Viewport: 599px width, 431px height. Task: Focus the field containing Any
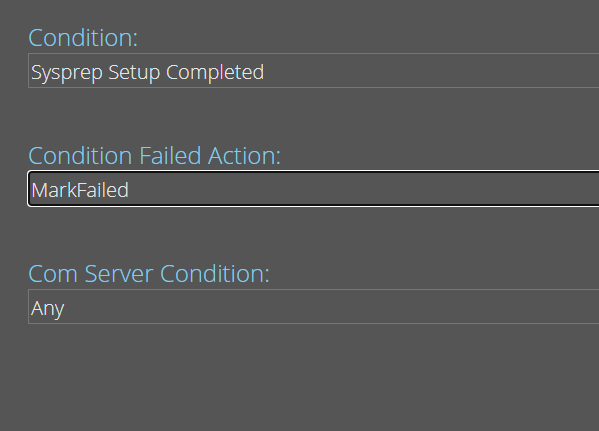314,306
